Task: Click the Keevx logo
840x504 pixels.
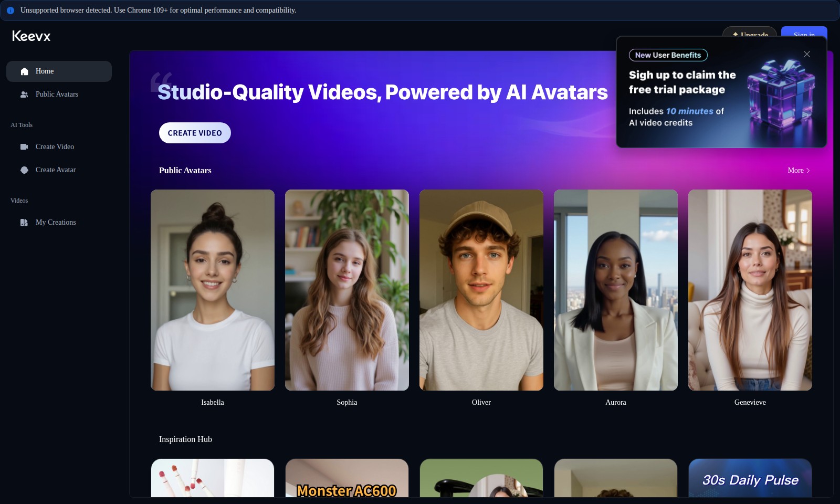Action: [31, 36]
